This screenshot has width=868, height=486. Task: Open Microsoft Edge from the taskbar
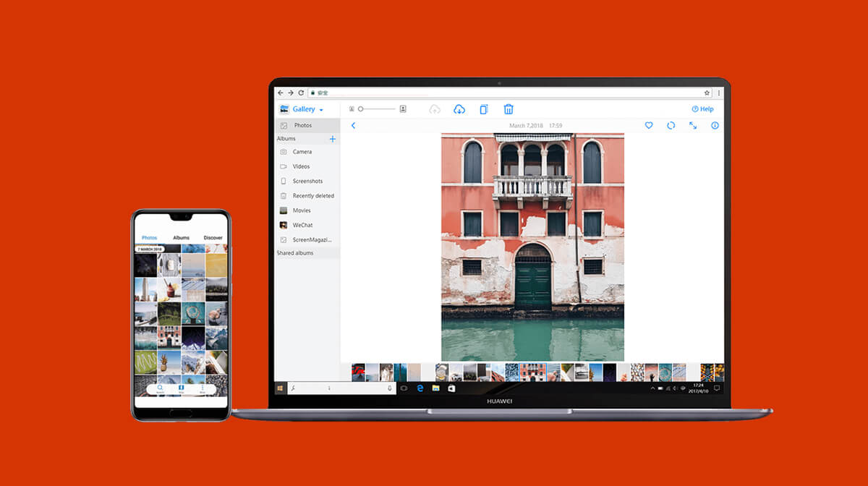coord(420,388)
